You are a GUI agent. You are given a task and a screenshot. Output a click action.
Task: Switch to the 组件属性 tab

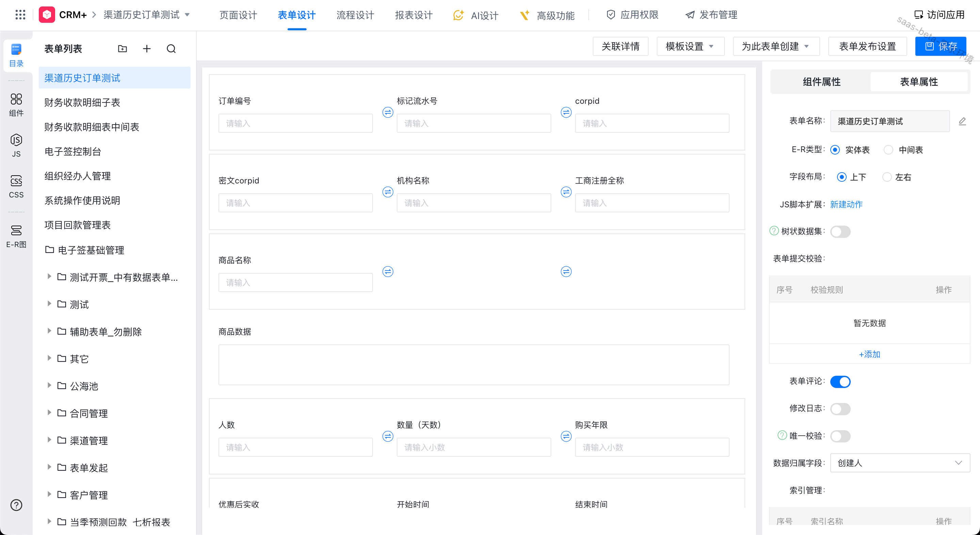coord(821,82)
